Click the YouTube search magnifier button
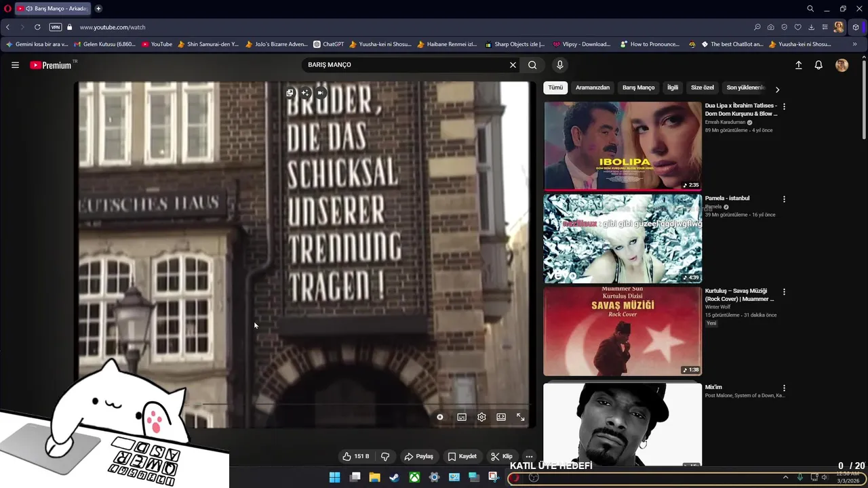The width and height of the screenshot is (868, 488). (x=532, y=65)
